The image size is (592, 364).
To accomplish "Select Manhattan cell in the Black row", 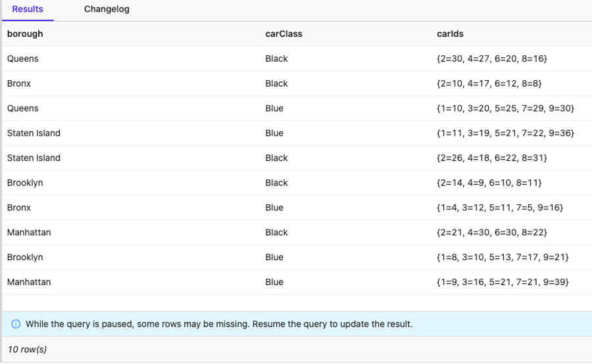I will 29,233.
